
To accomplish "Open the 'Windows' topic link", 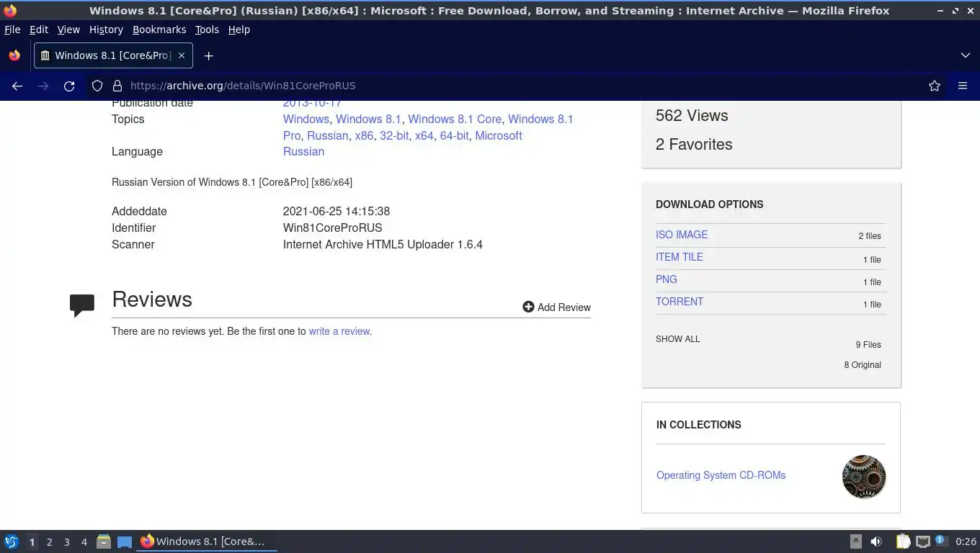I will (306, 119).
